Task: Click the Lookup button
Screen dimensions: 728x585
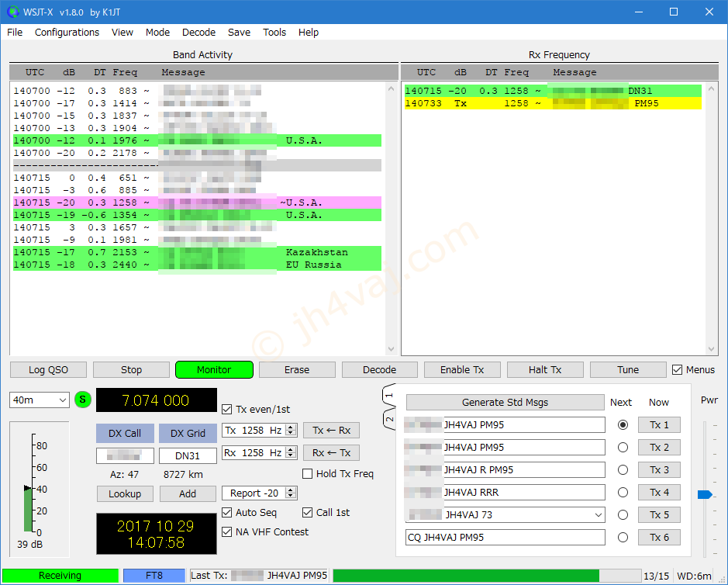Action: 125,494
